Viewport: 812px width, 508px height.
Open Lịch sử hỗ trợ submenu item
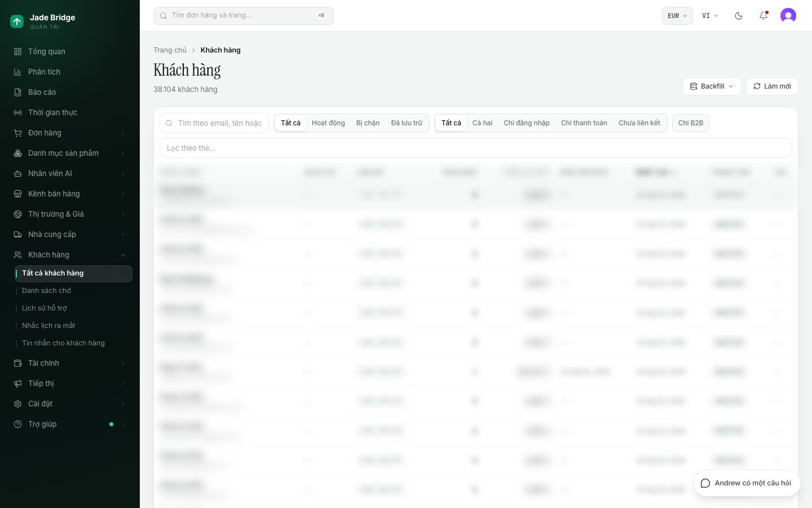(73, 308)
